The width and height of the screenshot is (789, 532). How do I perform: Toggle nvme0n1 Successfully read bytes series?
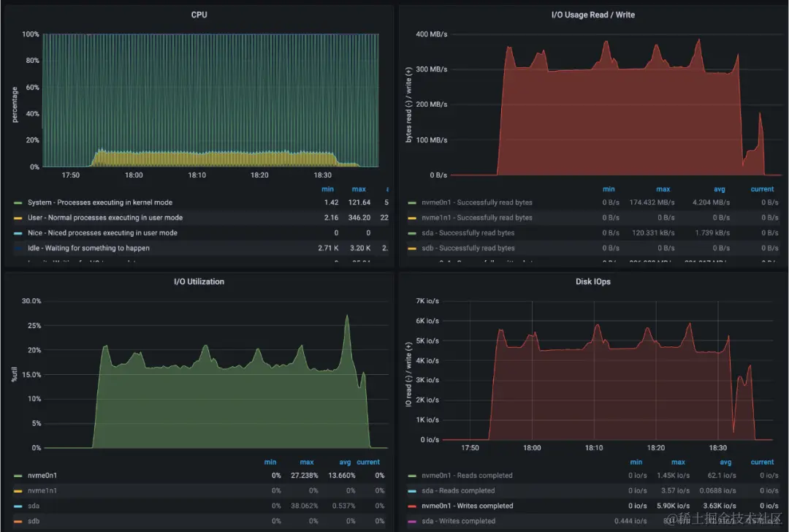pyautogui.click(x=477, y=203)
